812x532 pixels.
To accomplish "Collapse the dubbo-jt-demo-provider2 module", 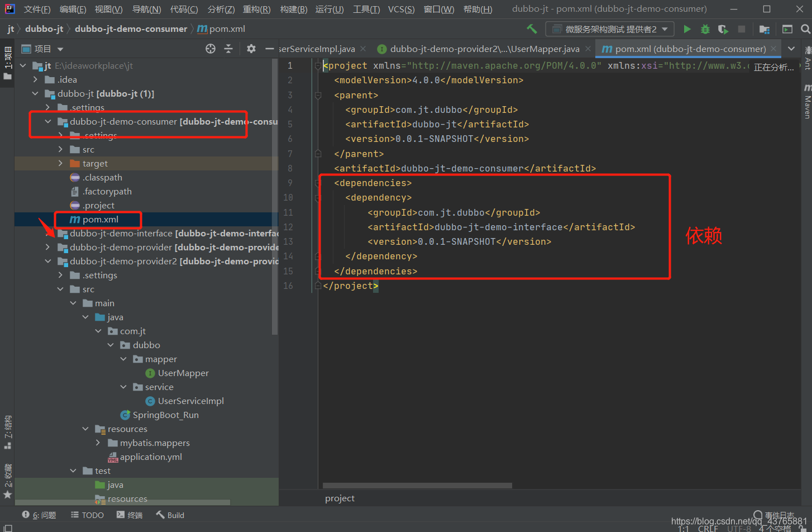I will (48, 262).
